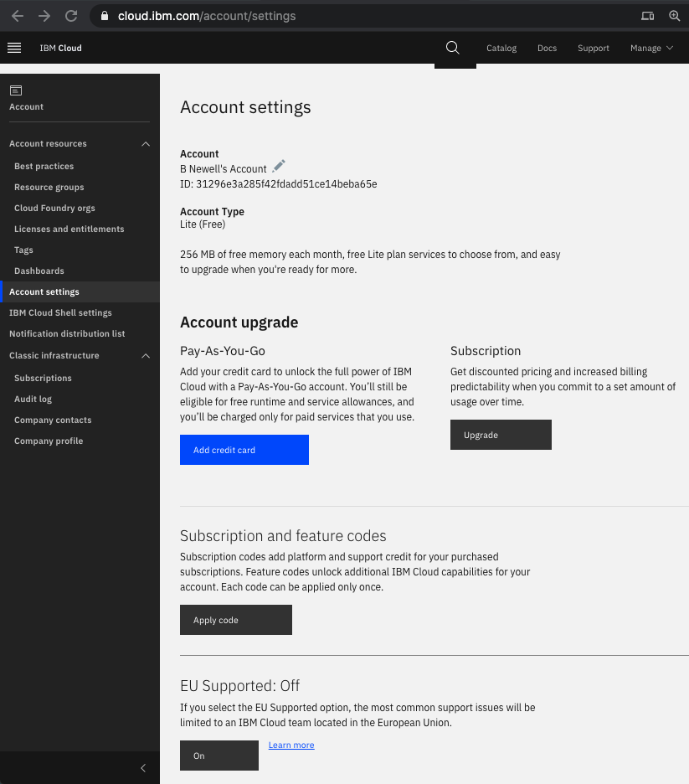Click B Newell's Account name
Image resolution: width=689 pixels, height=784 pixels.
[x=224, y=169]
